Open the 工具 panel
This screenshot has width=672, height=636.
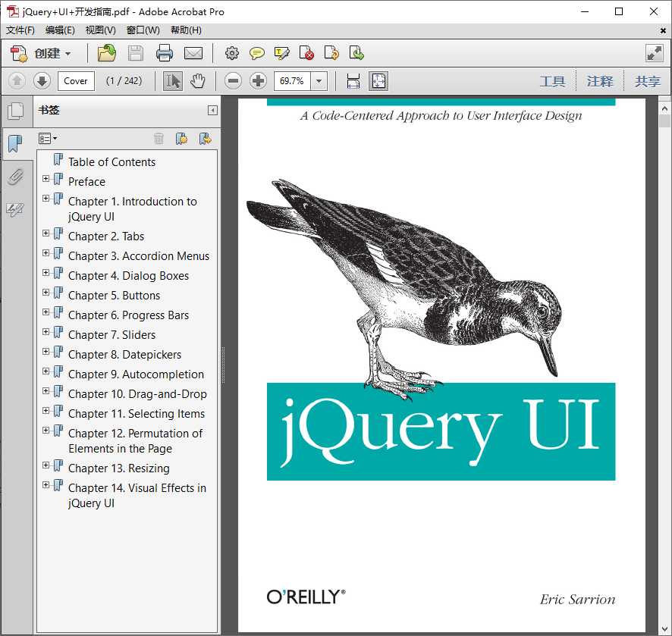553,81
